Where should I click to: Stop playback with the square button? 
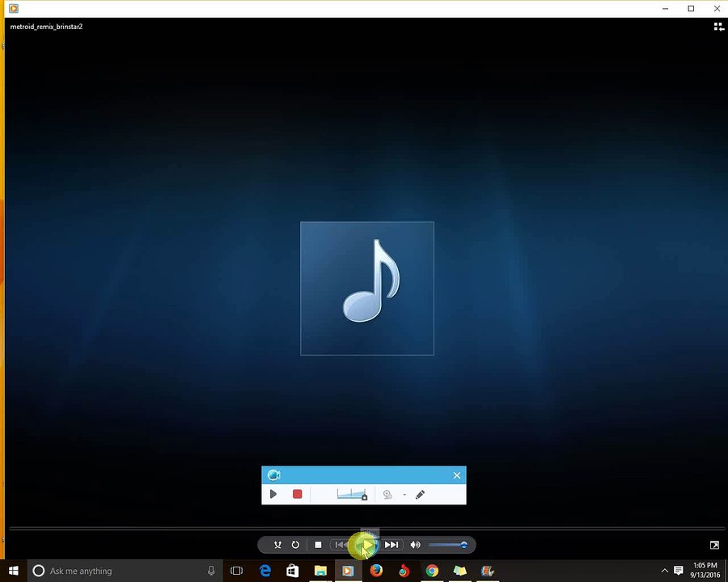[318, 545]
